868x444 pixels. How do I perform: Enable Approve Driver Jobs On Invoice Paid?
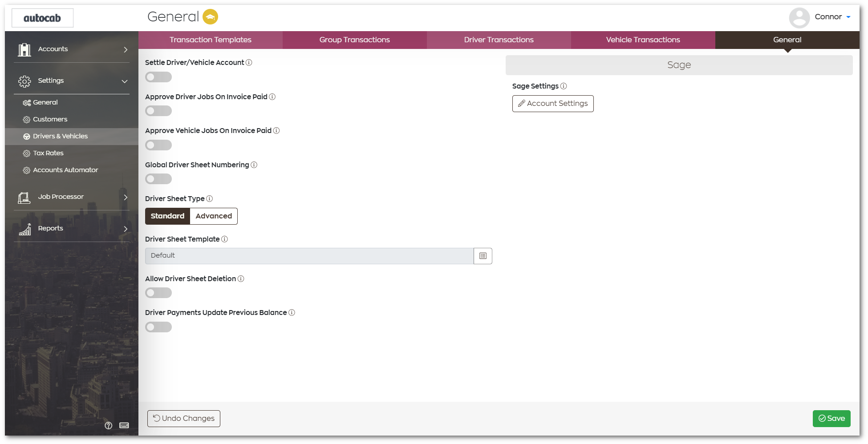(x=158, y=111)
